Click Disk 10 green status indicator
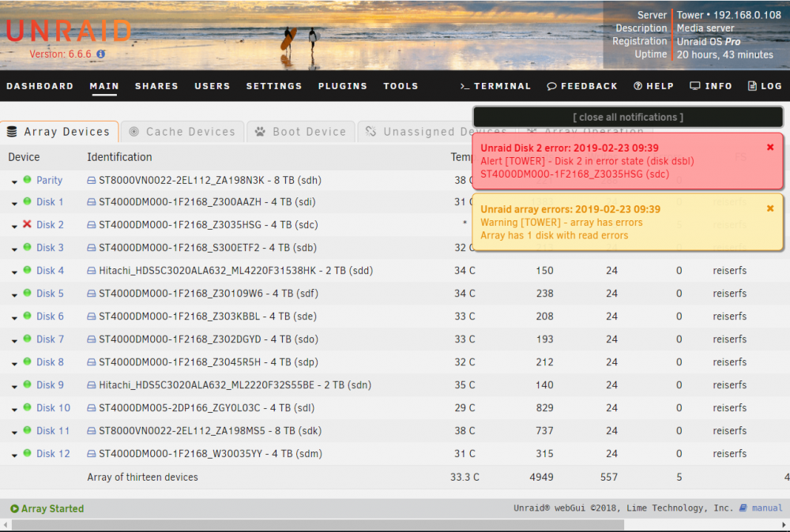Image resolution: width=790 pixels, height=532 pixels. click(x=27, y=407)
